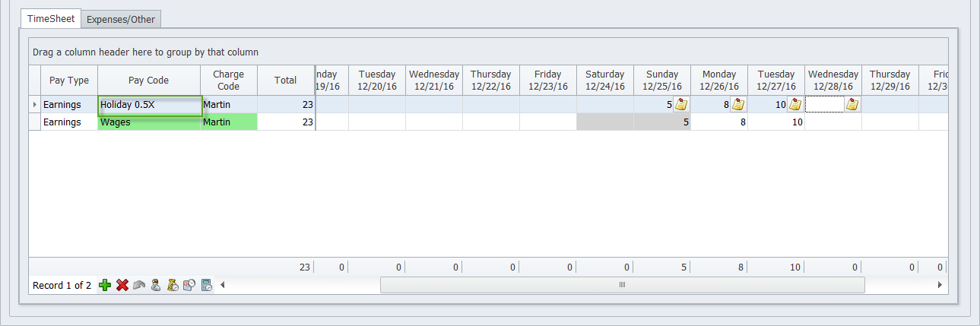The image size is (980, 326).
Task: Click the Total column header
Action: coord(285,80)
